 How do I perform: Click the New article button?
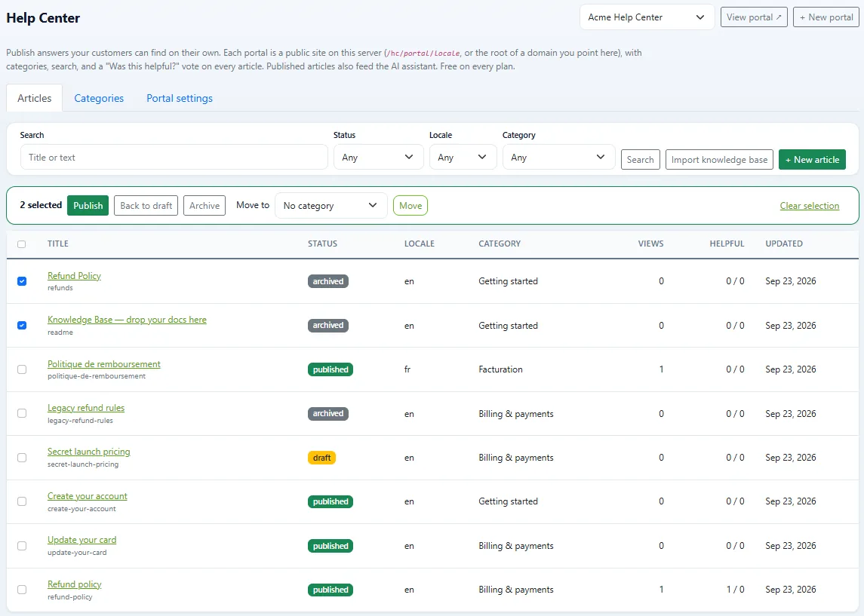pyautogui.click(x=812, y=160)
